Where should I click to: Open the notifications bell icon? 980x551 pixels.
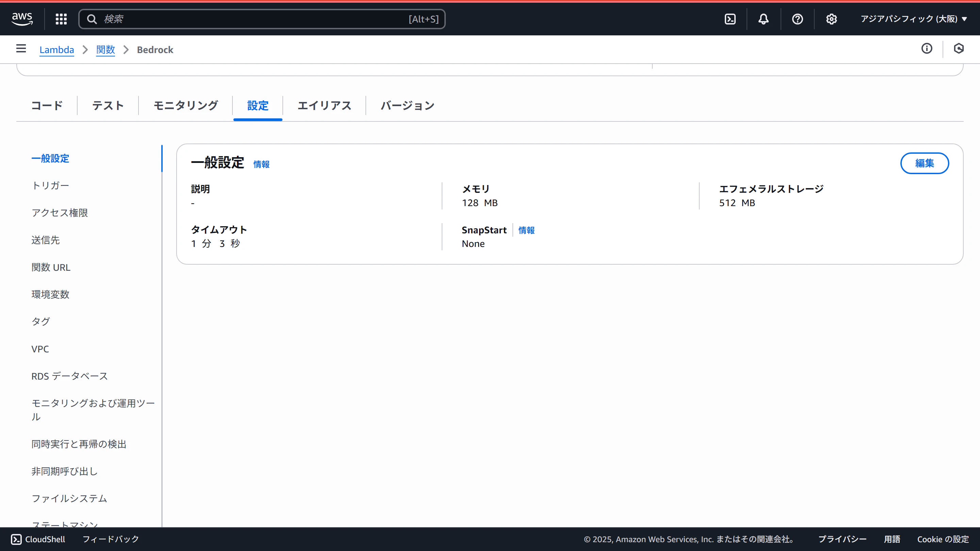pos(763,19)
